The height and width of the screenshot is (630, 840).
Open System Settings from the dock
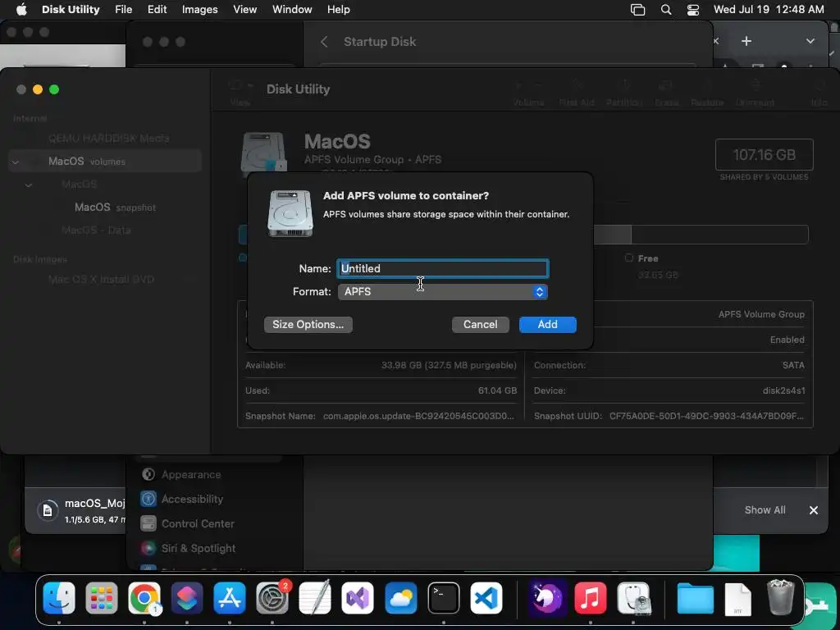click(x=272, y=598)
